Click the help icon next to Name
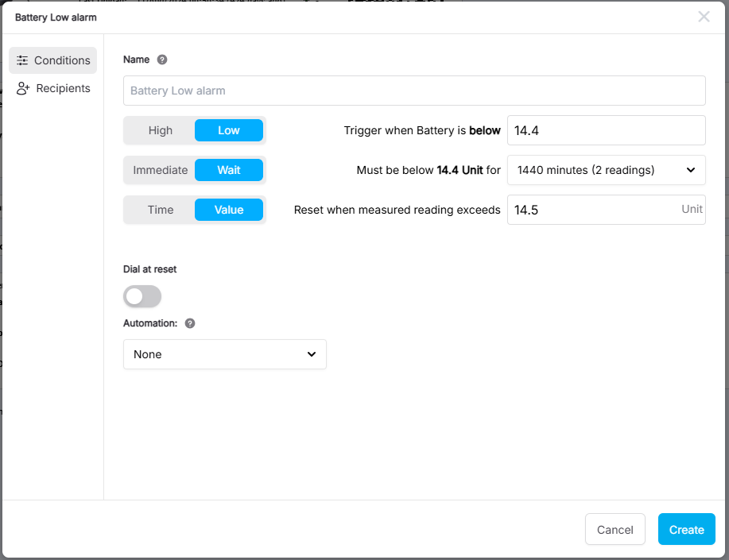Viewport: 729px width, 560px height. pos(162,60)
